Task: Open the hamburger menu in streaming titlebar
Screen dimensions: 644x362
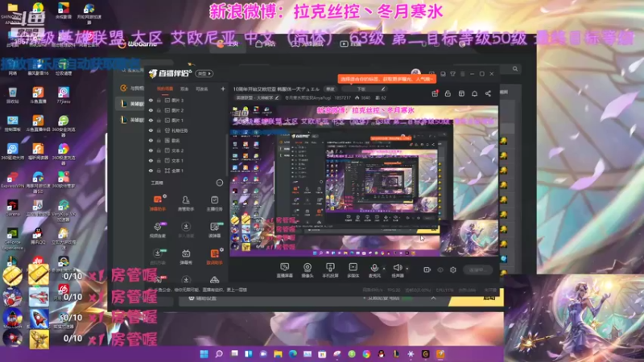Action: (x=462, y=74)
